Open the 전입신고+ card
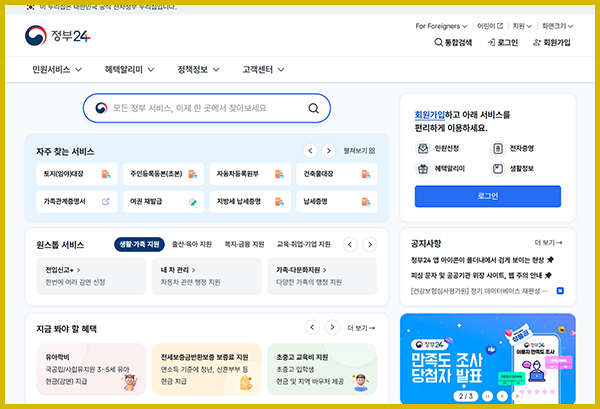This screenshot has width=600, height=409. click(x=91, y=276)
